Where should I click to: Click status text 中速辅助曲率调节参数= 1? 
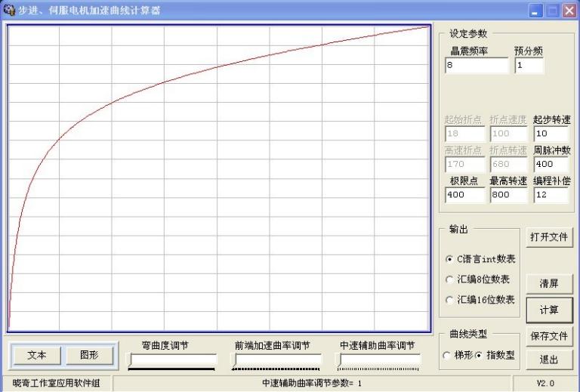(x=312, y=383)
